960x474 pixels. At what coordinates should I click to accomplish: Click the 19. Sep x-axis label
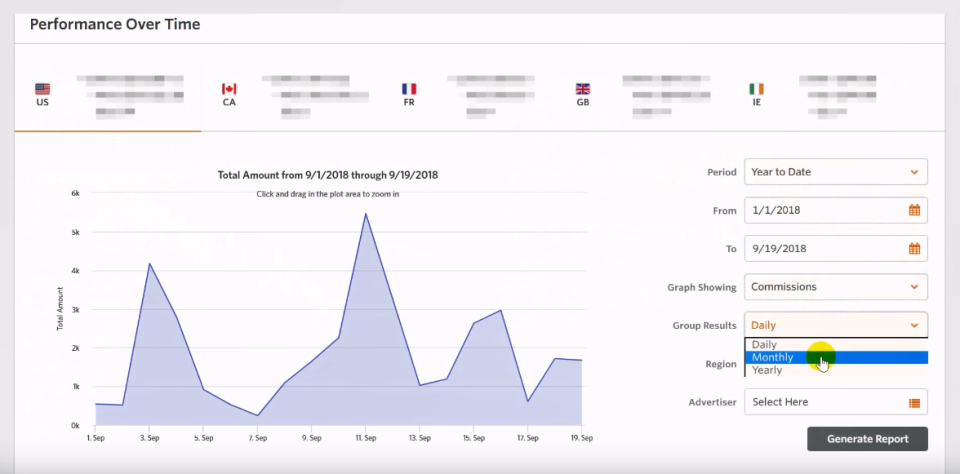pos(582,438)
